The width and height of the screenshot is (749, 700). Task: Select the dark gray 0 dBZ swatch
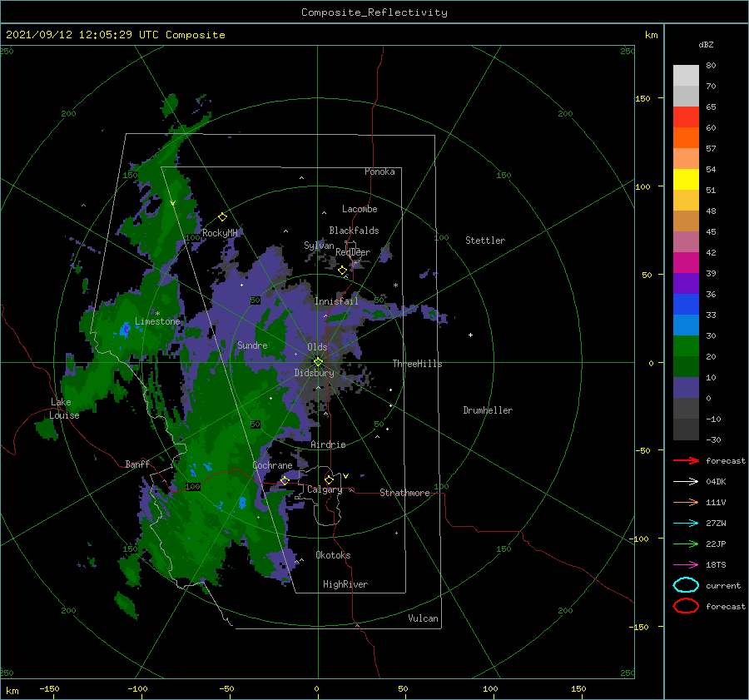[x=686, y=409]
